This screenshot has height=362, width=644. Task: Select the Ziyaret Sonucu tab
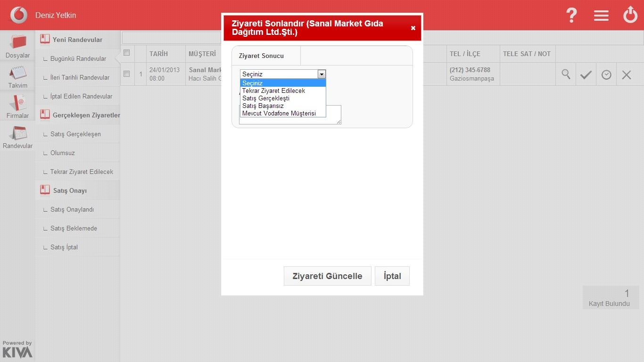click(266, 56)
